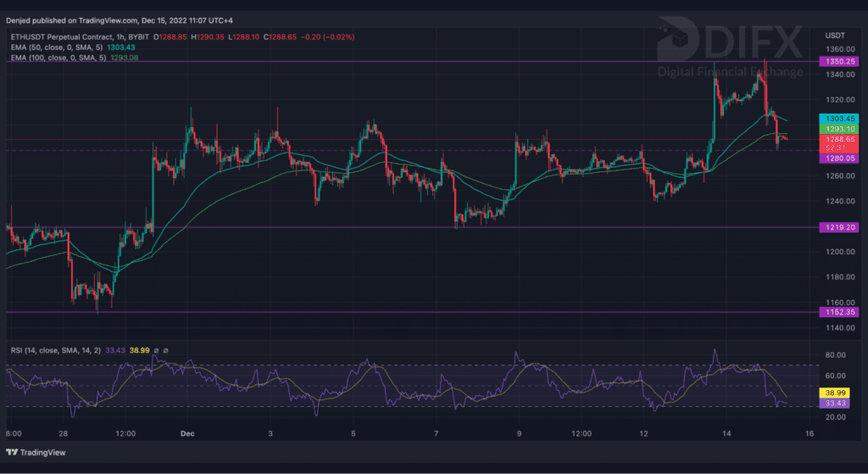868x474 pixels.
Task: Click the purple 1280.05 price level tag
Action: [838, 158]
